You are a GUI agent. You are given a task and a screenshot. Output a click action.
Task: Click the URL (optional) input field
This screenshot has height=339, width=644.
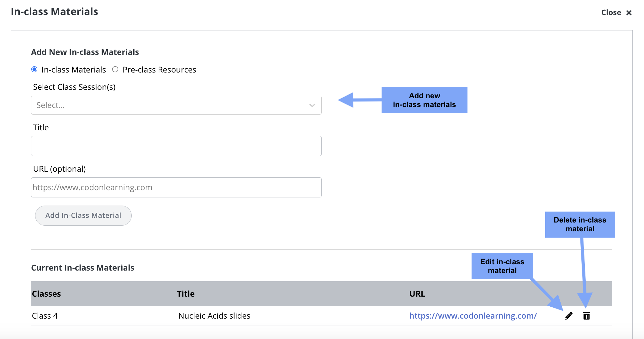coord(176,187)
